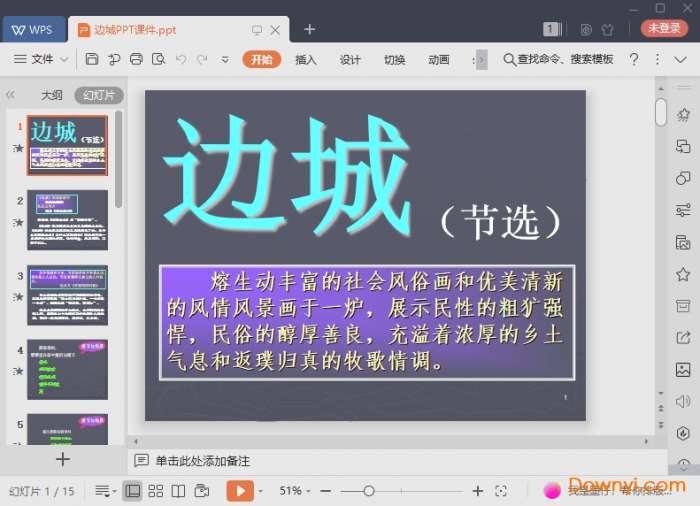Switch to slide sorter view
Viewport: 700px width, 506px height.
[155, 491]
